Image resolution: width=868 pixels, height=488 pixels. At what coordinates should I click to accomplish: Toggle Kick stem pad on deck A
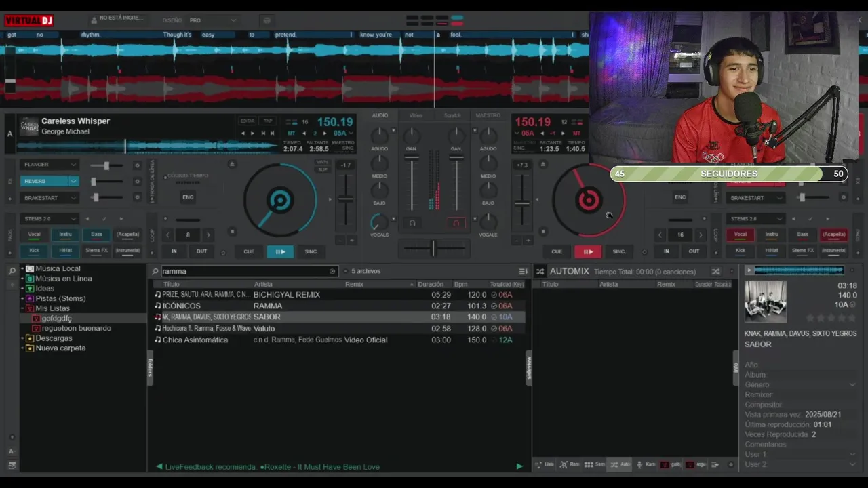(34, 251)
